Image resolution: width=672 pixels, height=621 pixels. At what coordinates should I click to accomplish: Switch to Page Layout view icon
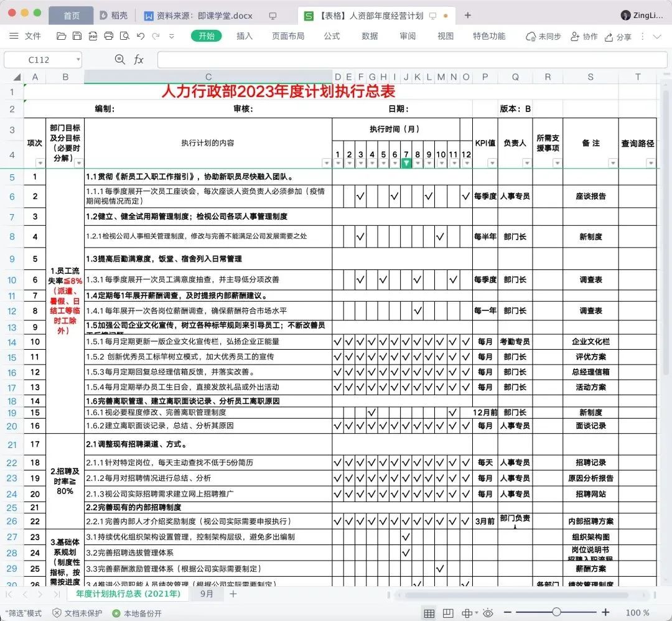(448, 614)
